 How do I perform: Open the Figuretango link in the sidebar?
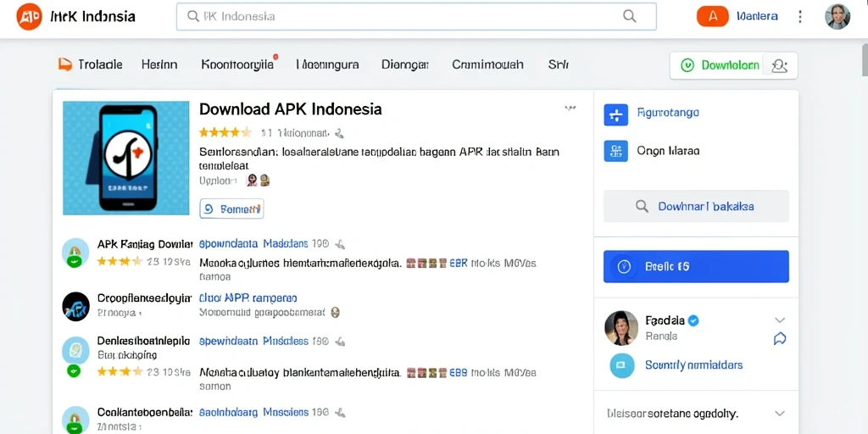(668, 113)
